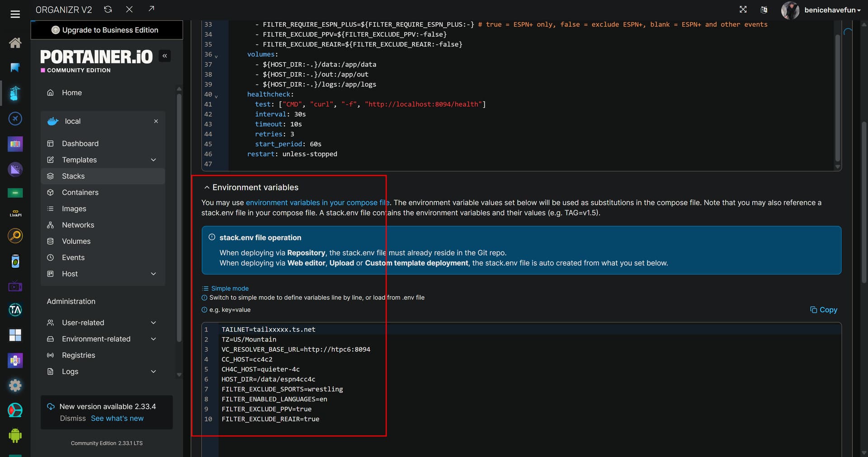Collapse the Environment variables section

pos(207,187)
